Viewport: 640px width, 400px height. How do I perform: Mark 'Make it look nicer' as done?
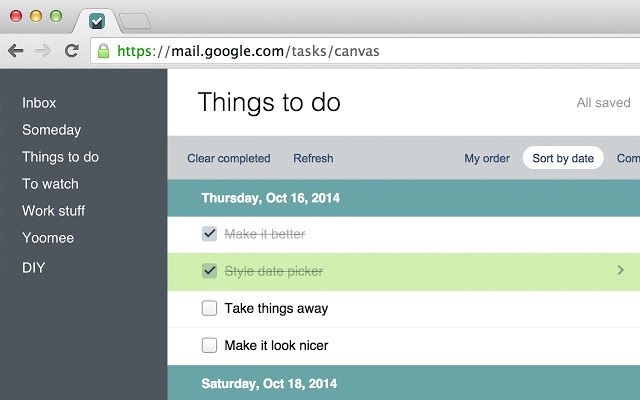click(209, 345)
